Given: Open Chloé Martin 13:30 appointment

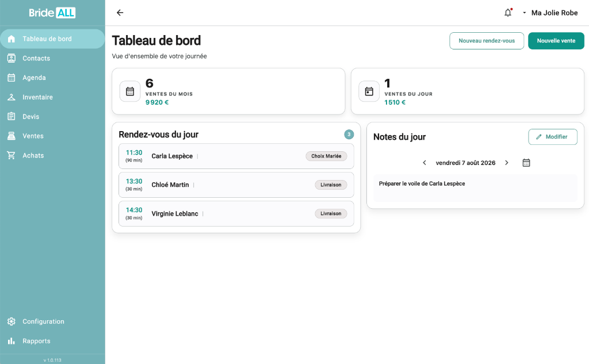Looking at the screenshot, I should (x=236, y=185).
